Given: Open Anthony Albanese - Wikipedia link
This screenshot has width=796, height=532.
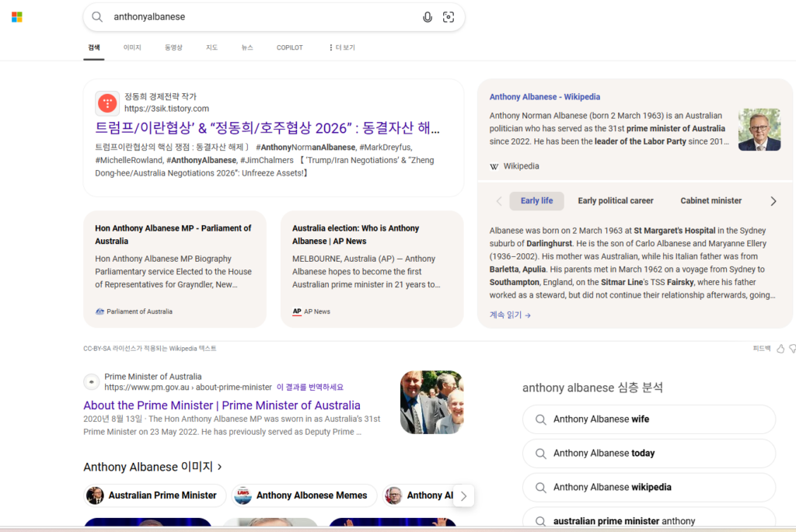Looking at the screenshot, I should pos(545,97).
